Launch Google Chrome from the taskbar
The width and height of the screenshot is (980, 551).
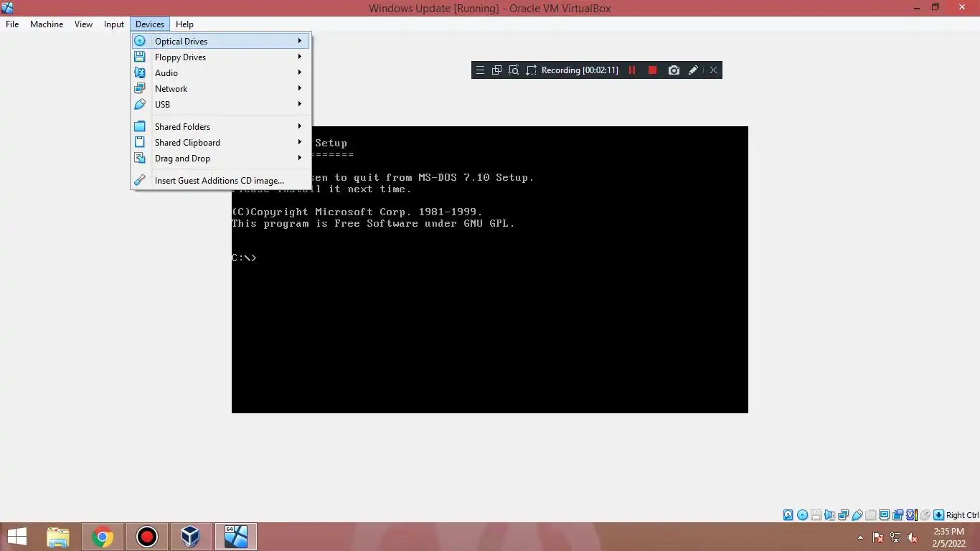pyautogui.click(x=103, y=537)
